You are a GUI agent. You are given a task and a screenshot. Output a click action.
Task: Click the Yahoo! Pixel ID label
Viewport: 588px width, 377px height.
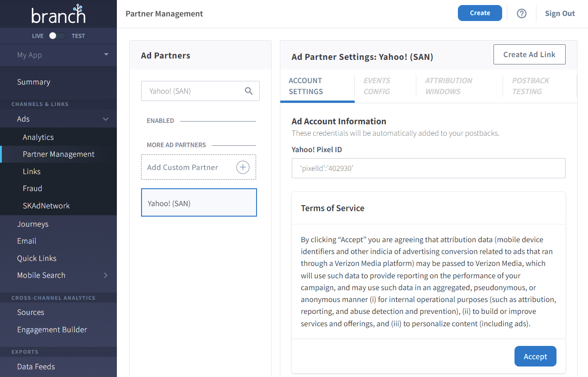(317, 149)
